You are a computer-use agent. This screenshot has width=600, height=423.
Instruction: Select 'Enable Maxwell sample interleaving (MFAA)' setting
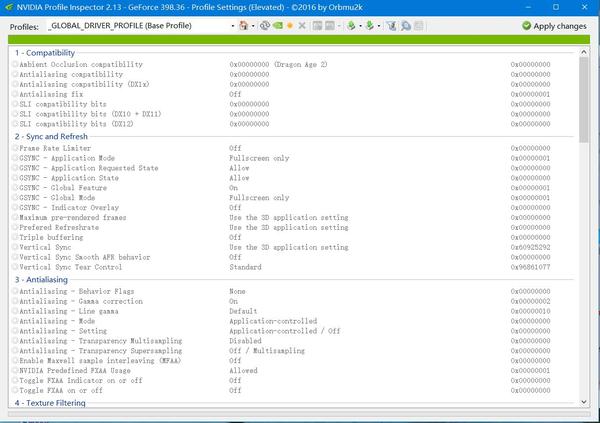[x=293, y=361]
